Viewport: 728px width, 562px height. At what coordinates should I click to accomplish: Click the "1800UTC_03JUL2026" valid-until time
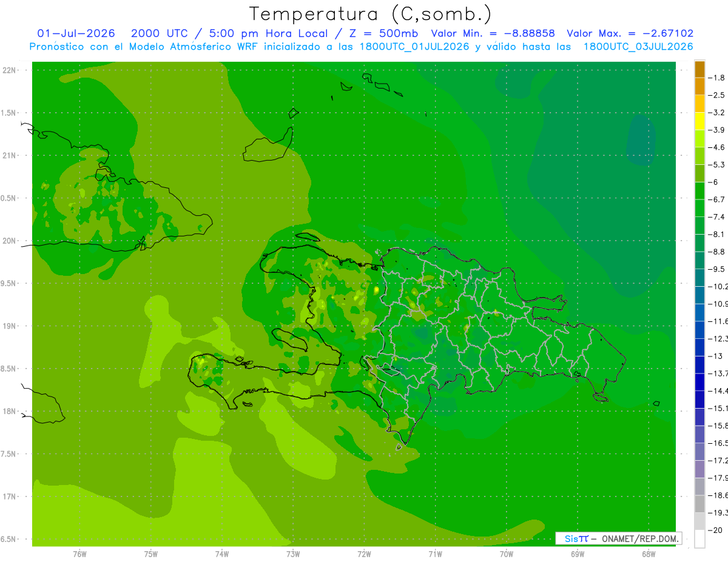click(x=638, y=47)
